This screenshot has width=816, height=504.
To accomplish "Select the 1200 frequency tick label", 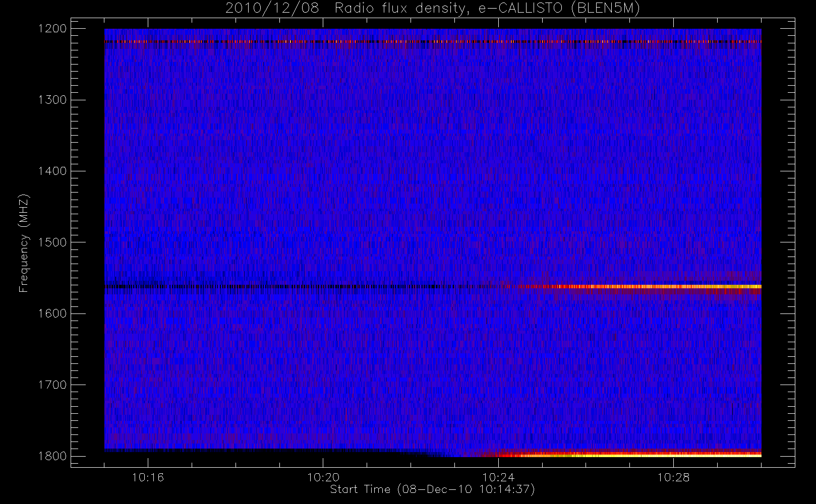I will pos(52,29).
